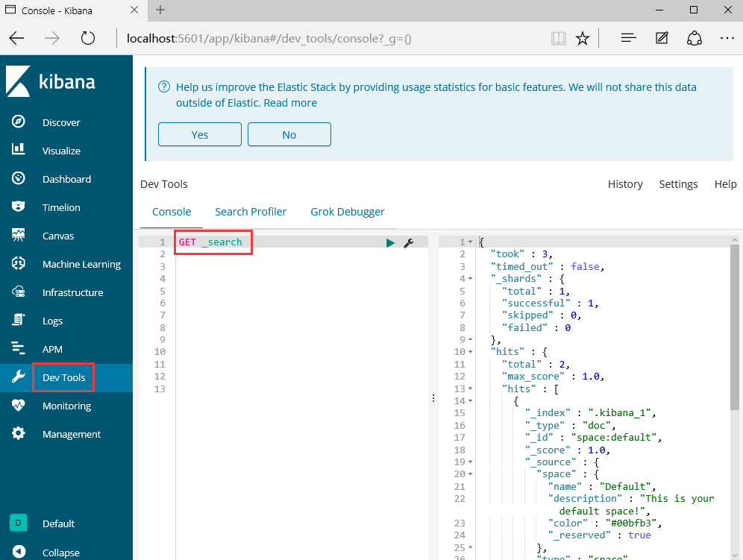The height and width of the screenshot is (560, 743).
Task: Open a new browser tab plus
Action: point(160,10)
